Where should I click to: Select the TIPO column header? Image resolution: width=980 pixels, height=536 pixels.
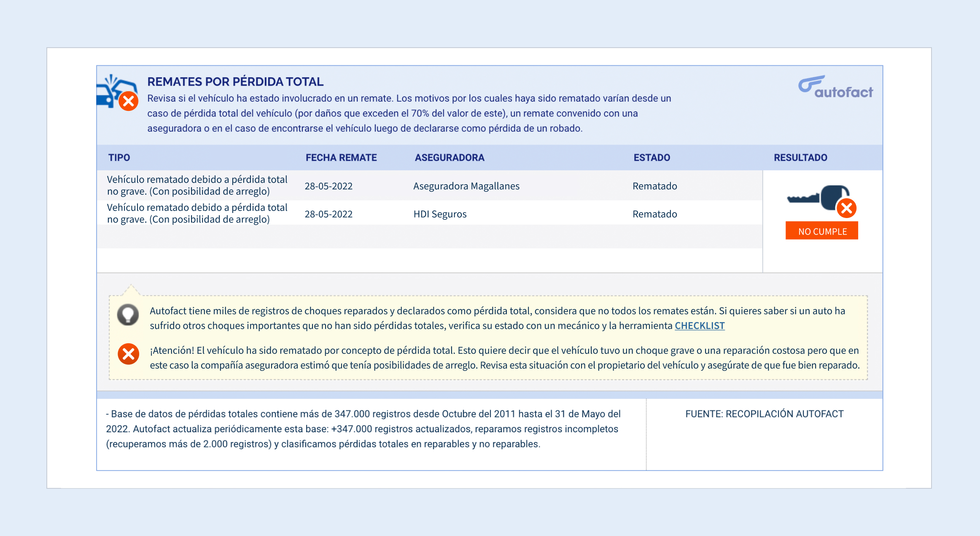click(x=120, y=157)
